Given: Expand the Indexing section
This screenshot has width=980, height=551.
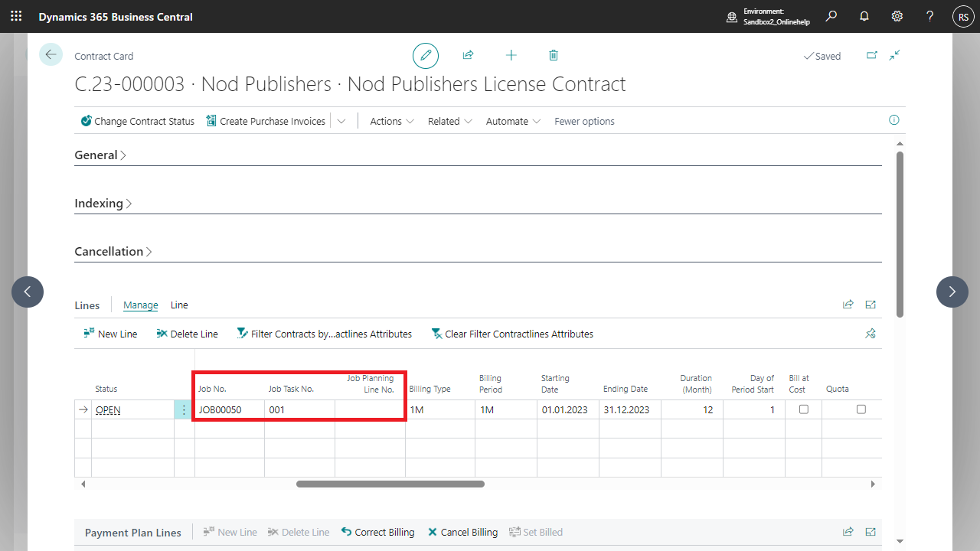Looking at the screenshot, I should pyautogui.click(x=103, y=204).
